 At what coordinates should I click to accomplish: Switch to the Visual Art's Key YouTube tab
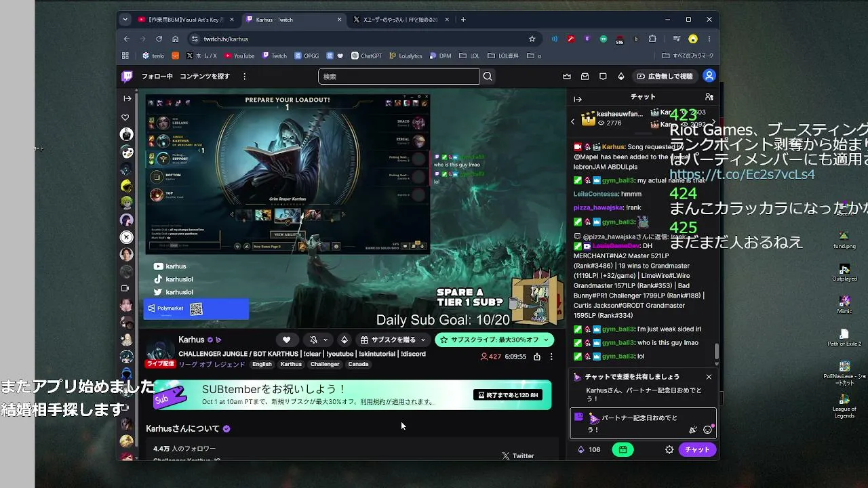pyautogui.click(x=186, y=20)
